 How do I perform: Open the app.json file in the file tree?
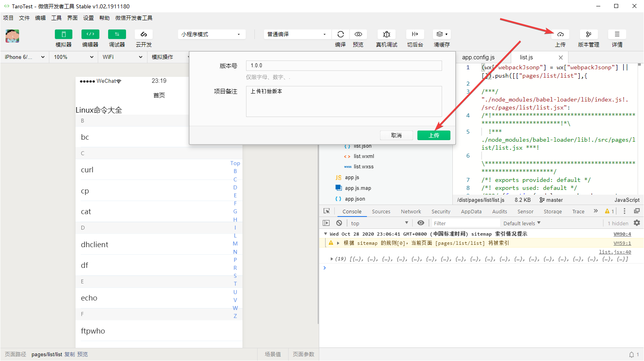(x=355, y=199)
